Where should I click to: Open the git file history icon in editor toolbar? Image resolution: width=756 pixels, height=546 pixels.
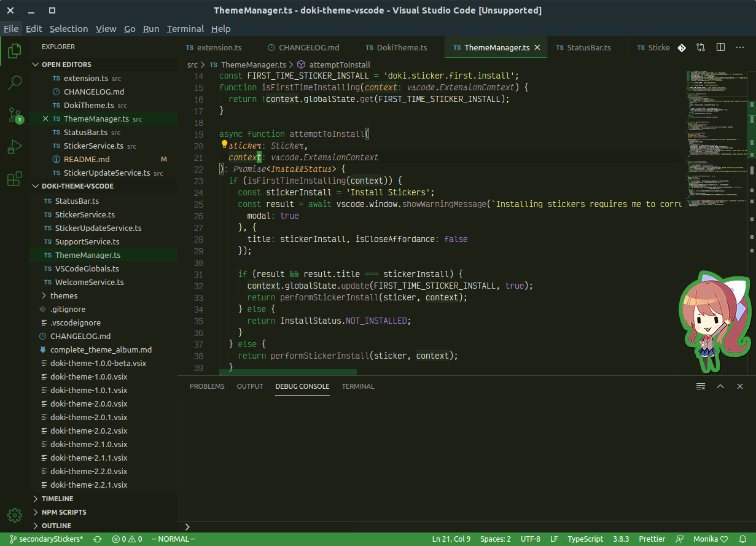click(x=682, y=47)
